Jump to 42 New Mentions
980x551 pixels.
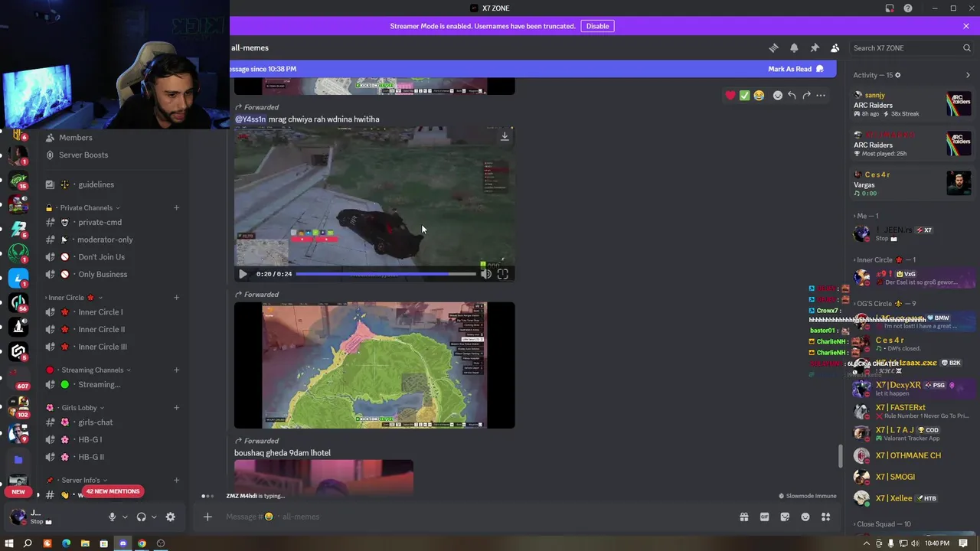click(x=113, y=491)
